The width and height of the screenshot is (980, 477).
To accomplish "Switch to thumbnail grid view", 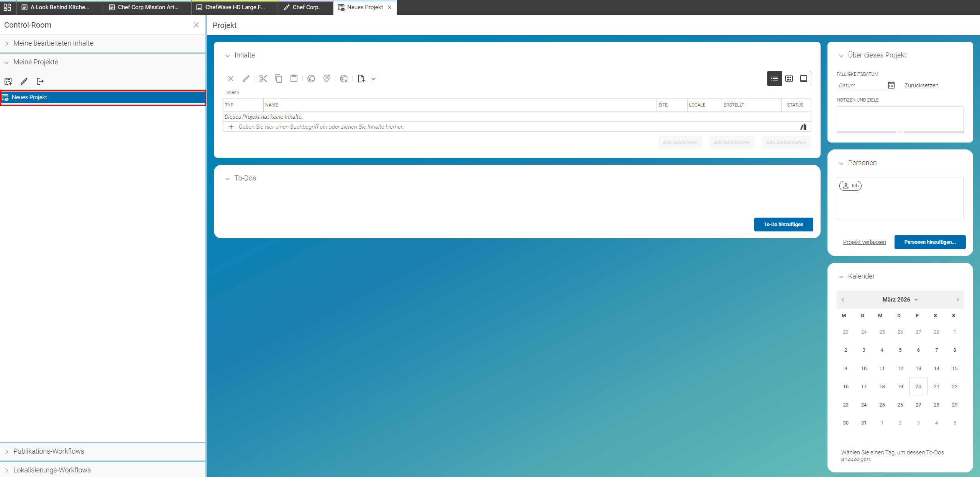I will coord(789,79).
